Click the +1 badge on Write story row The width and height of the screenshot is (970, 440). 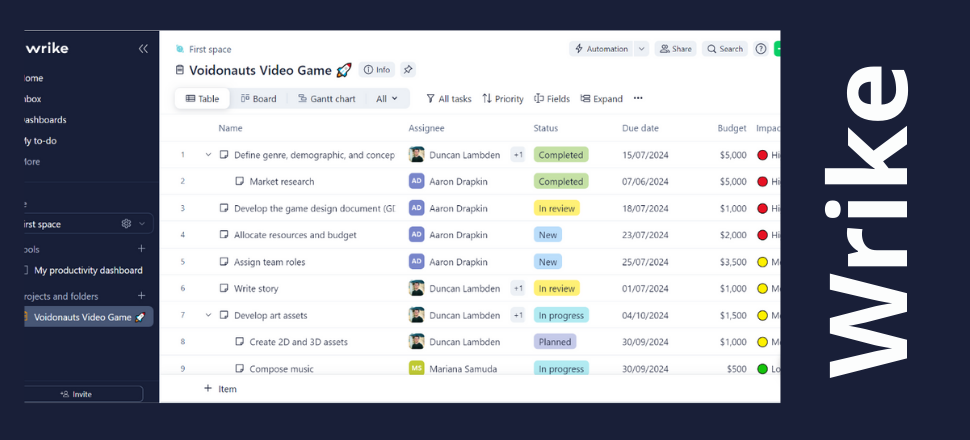pyautogui.click(x=518, y=288)
